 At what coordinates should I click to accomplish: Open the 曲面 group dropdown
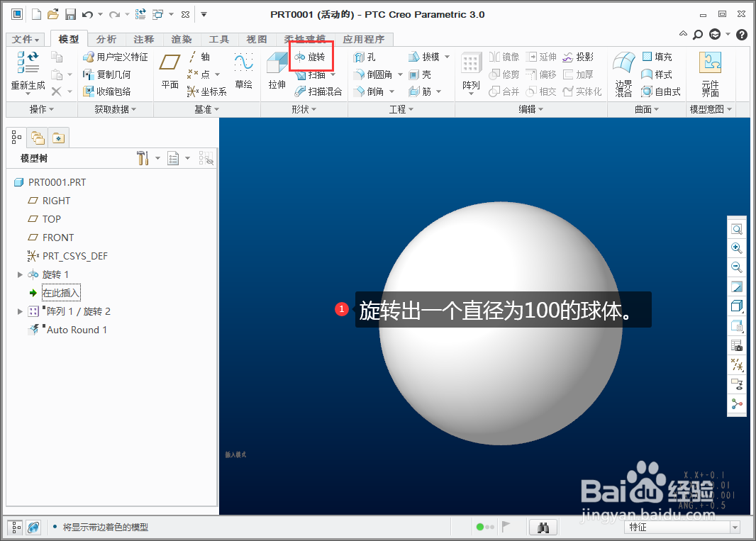tap(647, 109)
